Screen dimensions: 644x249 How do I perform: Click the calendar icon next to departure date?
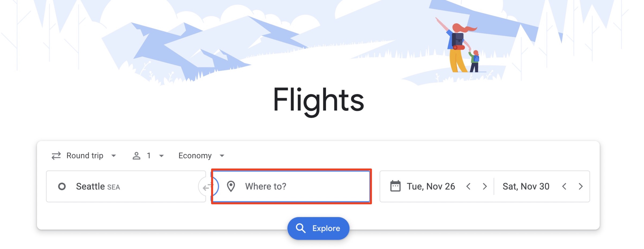[396, 186]
